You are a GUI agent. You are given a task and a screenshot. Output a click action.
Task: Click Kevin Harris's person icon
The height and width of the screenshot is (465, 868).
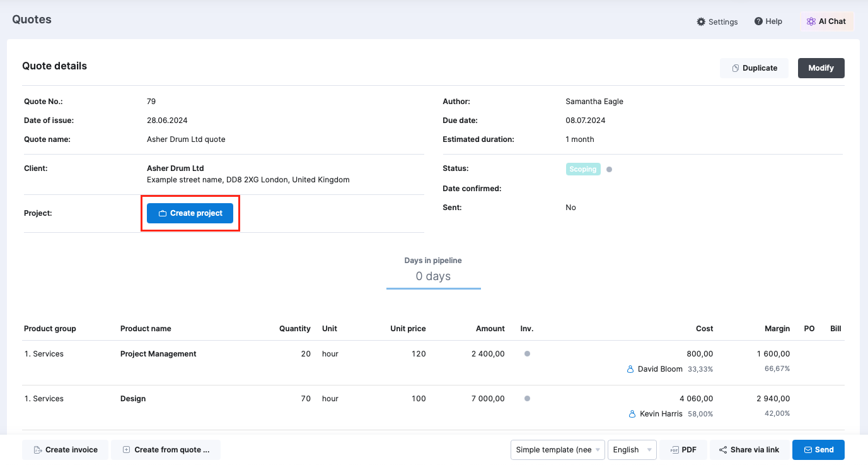(x=632, y=413)
